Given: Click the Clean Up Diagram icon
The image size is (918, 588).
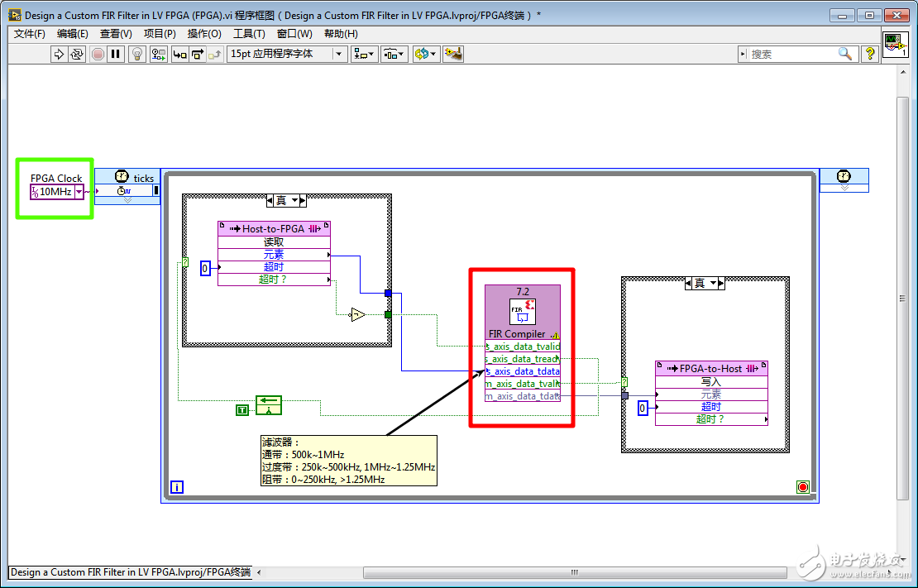Looking at the screenshot, I should [x=452, y=54].
